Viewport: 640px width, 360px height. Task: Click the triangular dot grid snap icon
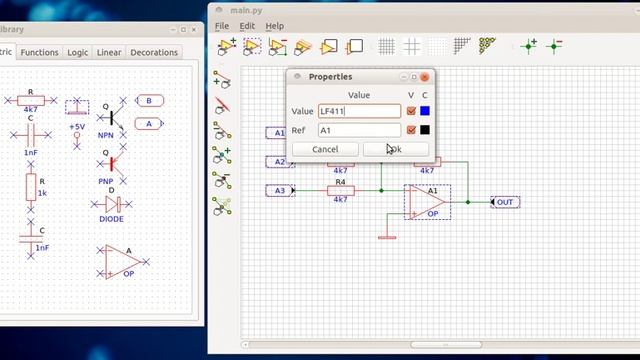pos(462,46)
